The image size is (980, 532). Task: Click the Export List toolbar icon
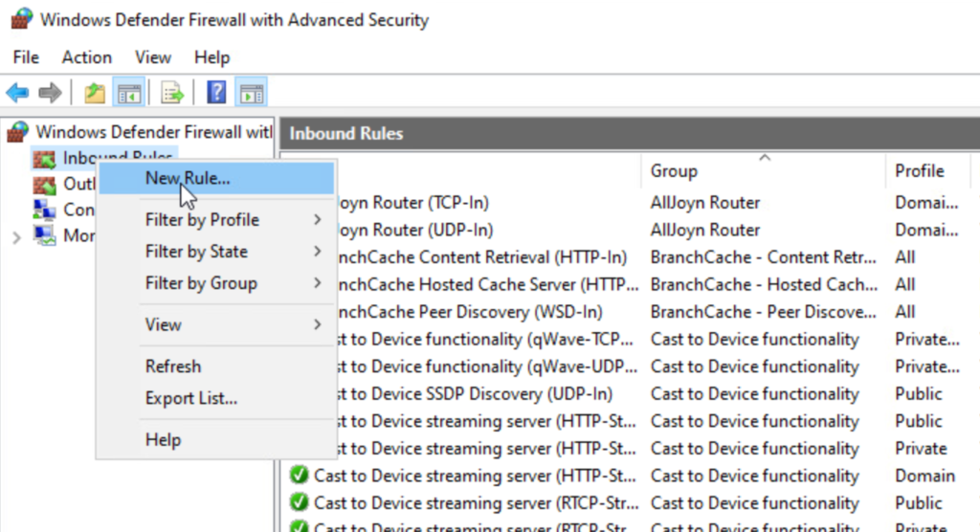(x=172, y=93)
